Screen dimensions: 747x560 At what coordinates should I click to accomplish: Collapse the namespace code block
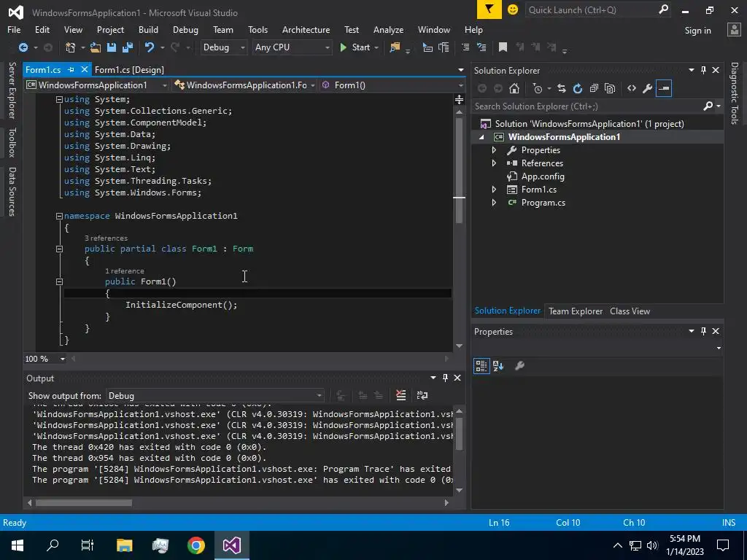point(60,216)
